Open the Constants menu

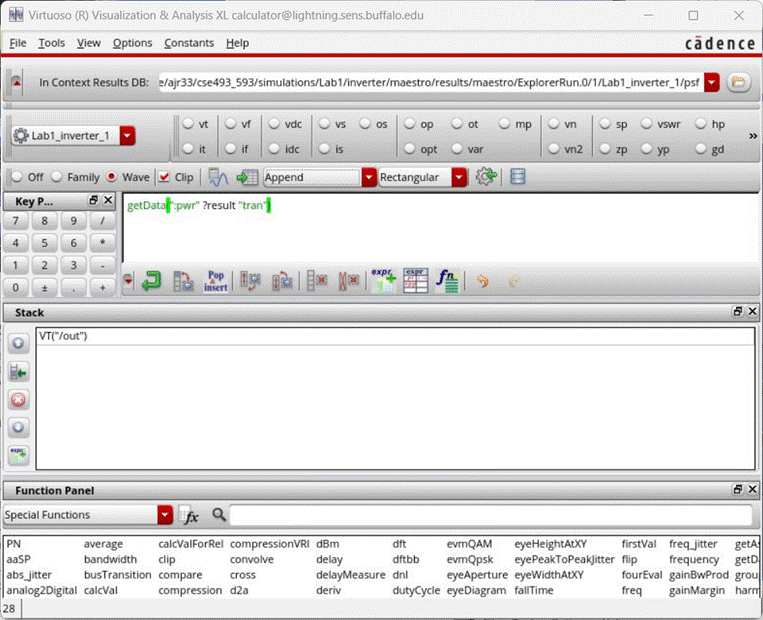(x=189, y=43)
